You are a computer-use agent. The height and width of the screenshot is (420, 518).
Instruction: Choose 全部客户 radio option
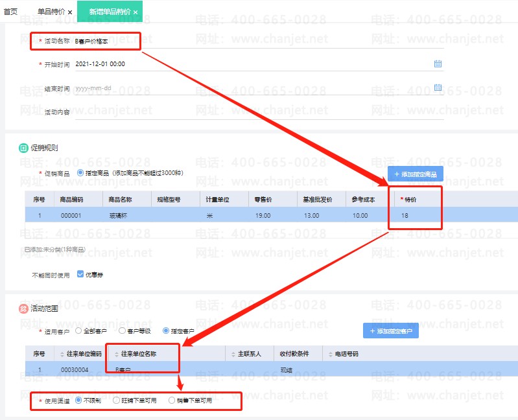(78, 331)
